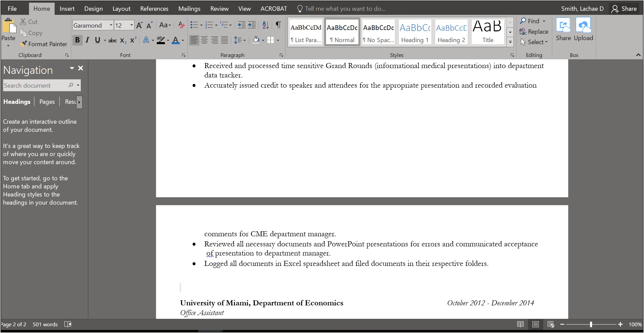Open proofing check icon in status bar
Screen dimensions: 644x333
pyautogui.click(x=68, y=324)
